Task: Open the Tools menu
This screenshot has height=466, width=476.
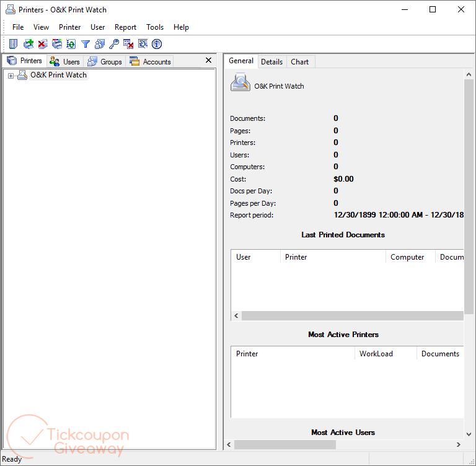Action: point(155,27)
